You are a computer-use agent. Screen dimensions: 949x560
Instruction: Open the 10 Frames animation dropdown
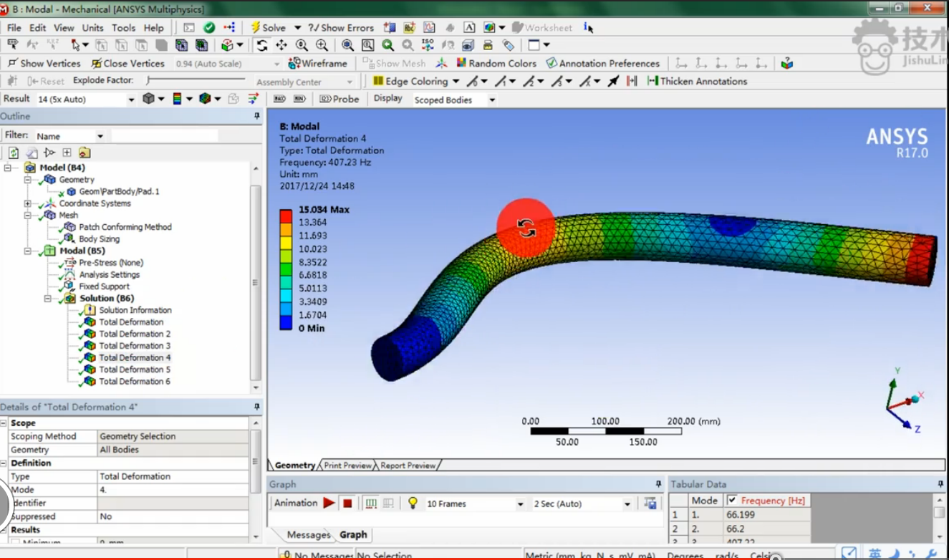(x=521, y=504)
